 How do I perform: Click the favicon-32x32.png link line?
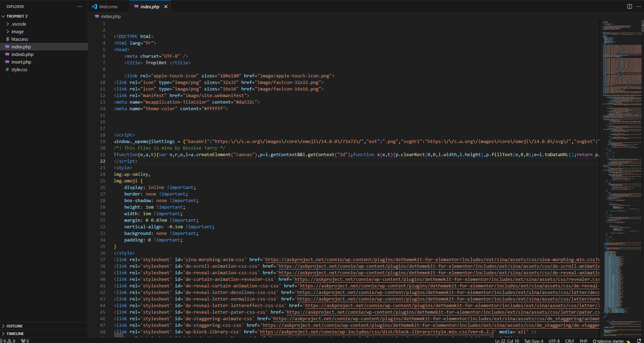point(219,82)
